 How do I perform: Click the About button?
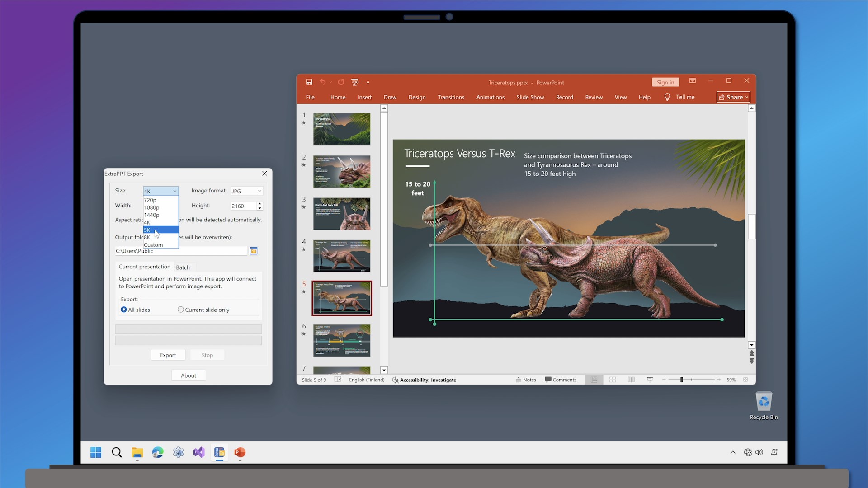point(189,375)
